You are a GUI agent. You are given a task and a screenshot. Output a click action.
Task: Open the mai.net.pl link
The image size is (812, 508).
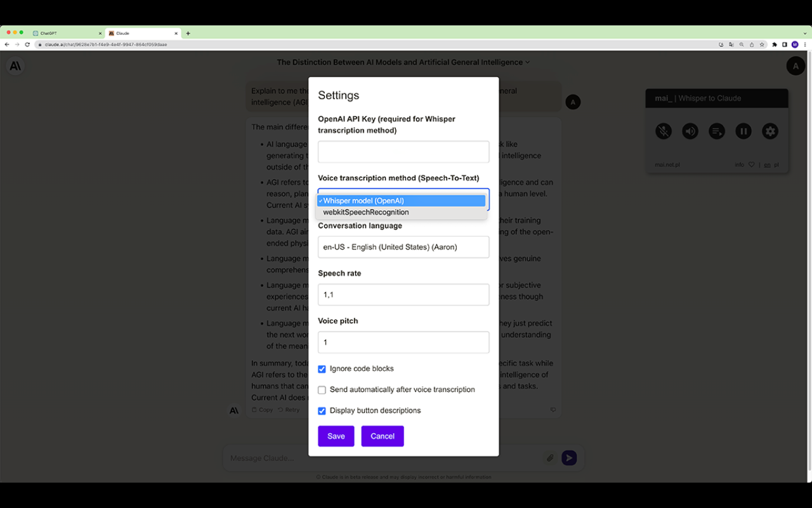coord(667,164)
